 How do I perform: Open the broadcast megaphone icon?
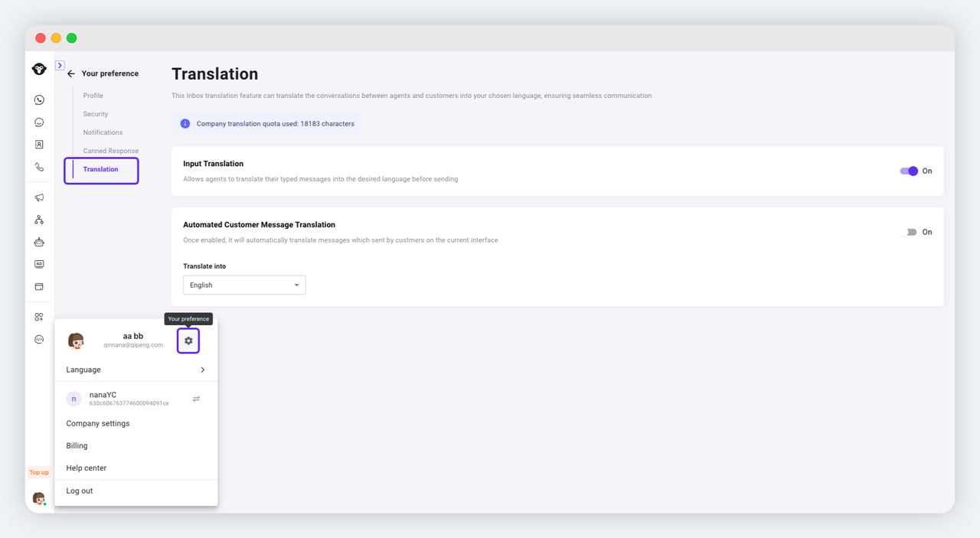39,197
